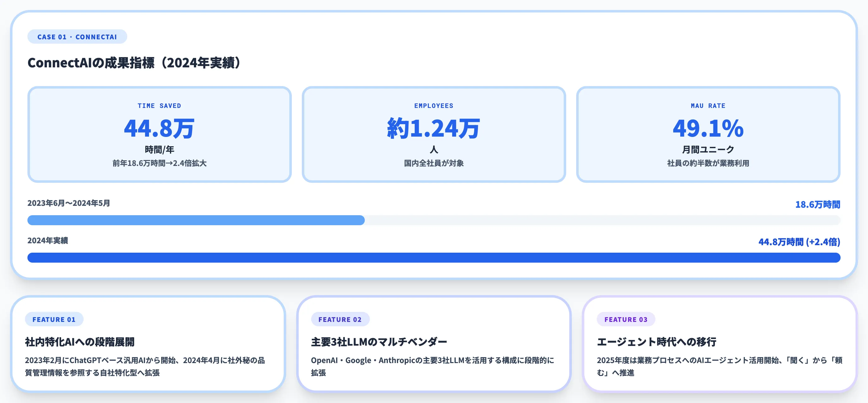868x403 pixels.
Task: Click the text 国内全社員が対象
Action: click(434, 163)
